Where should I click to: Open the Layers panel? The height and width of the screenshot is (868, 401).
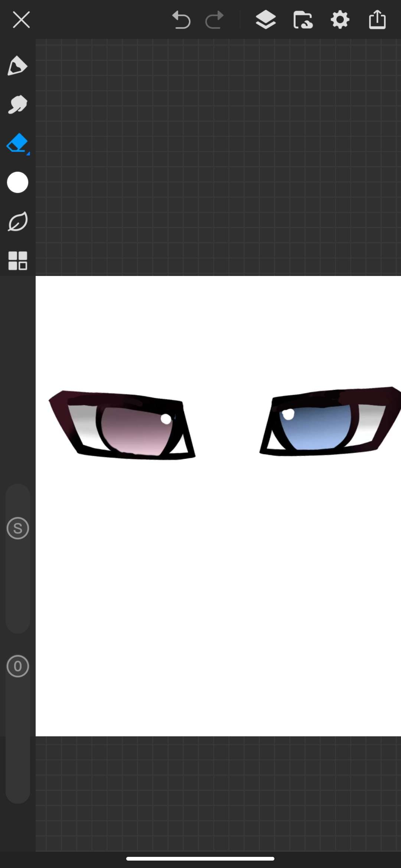[266, 20]
